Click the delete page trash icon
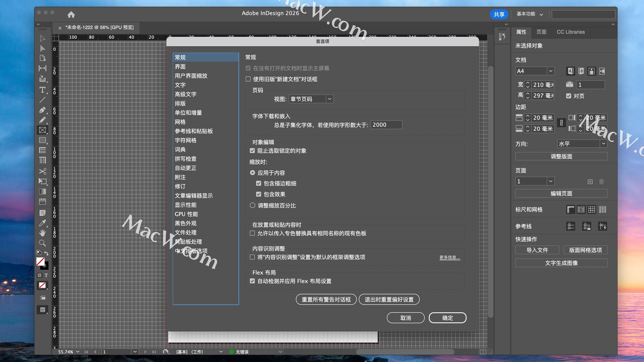The image size is (644, 362). [x=601, y=182]
